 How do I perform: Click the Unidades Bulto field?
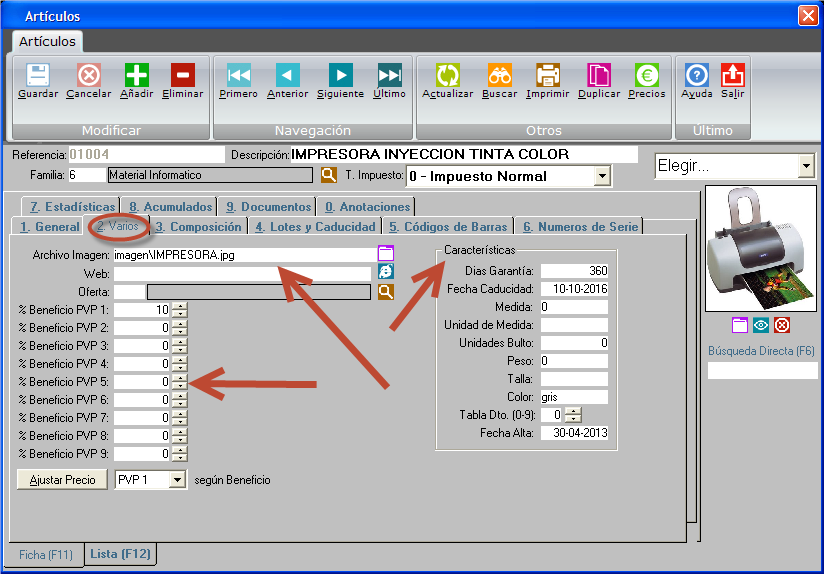pyautogui.click(x=574, y=343)
